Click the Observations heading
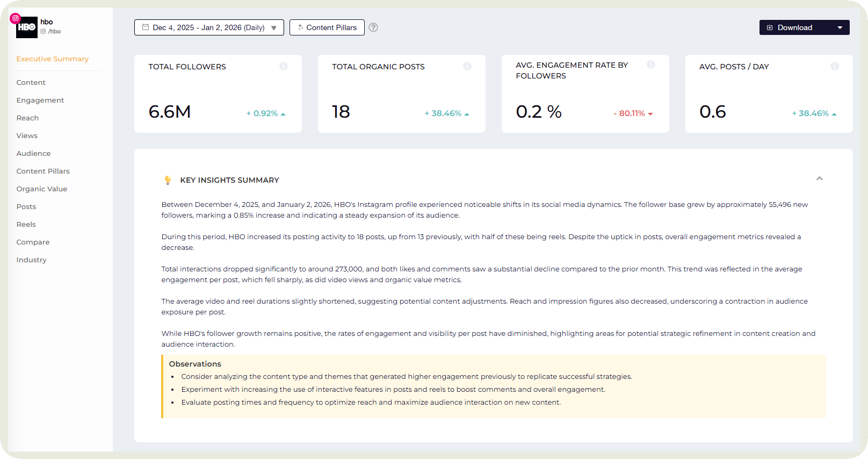 [195, 364]
